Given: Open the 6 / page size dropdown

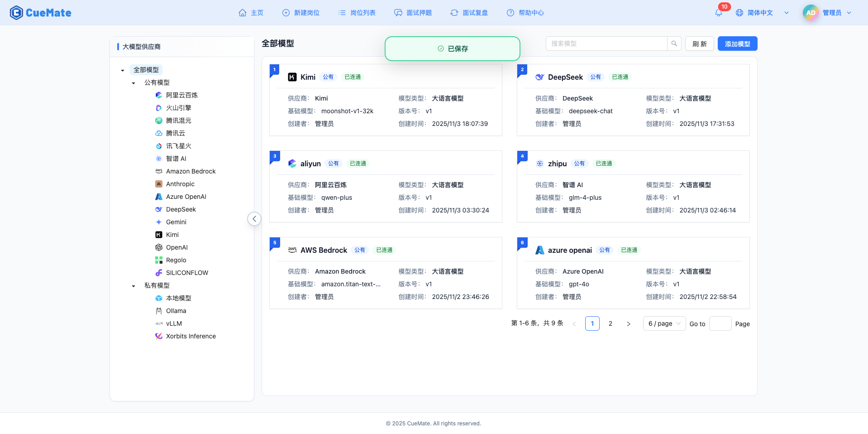Looking at the screenshot, I should tap(664, 323).
